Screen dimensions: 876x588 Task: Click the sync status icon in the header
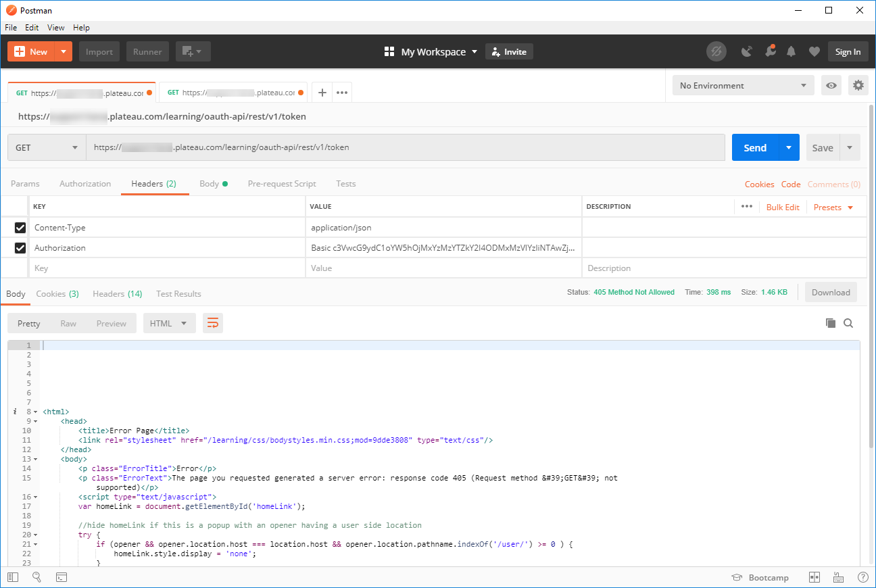point(716,51)
